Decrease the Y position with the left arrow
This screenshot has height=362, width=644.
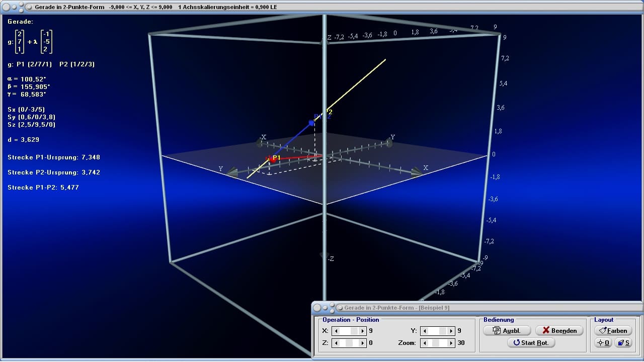click(424, 331)
